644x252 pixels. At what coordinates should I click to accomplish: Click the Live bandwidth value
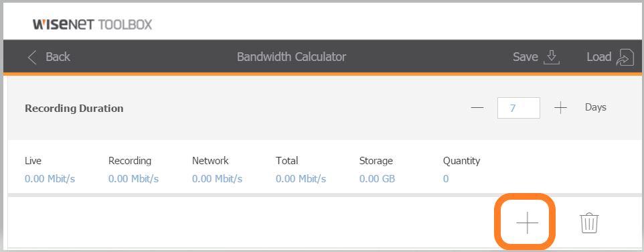coord(50,179)
